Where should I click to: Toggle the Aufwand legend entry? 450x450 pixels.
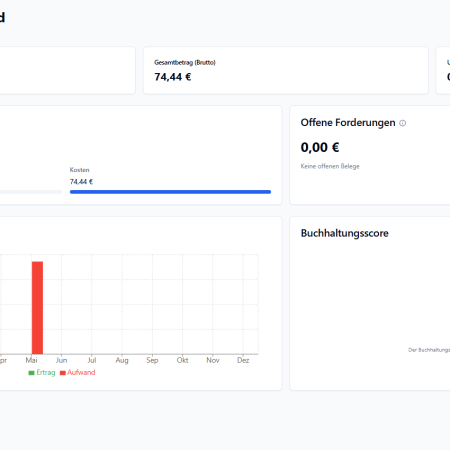tap(77, 372)
